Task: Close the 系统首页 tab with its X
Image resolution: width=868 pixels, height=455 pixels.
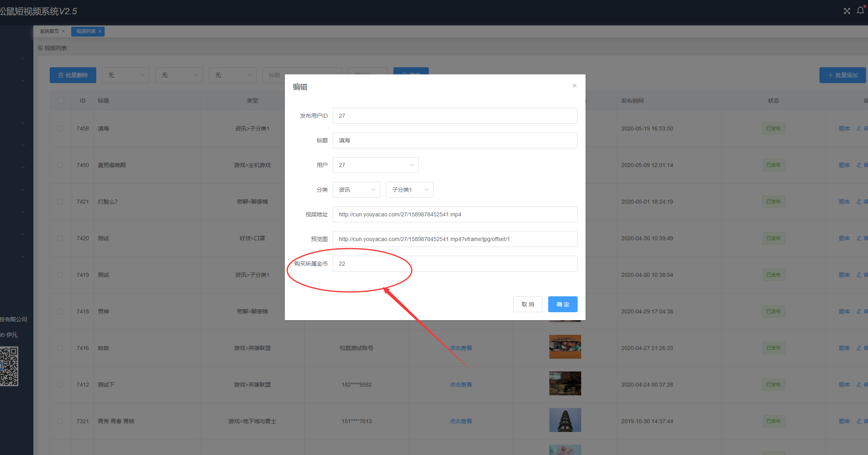Action: coord(63,31)
